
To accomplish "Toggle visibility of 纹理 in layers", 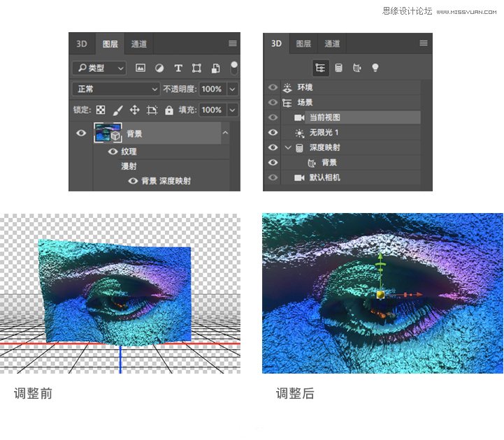I will (x=112, y=152).
